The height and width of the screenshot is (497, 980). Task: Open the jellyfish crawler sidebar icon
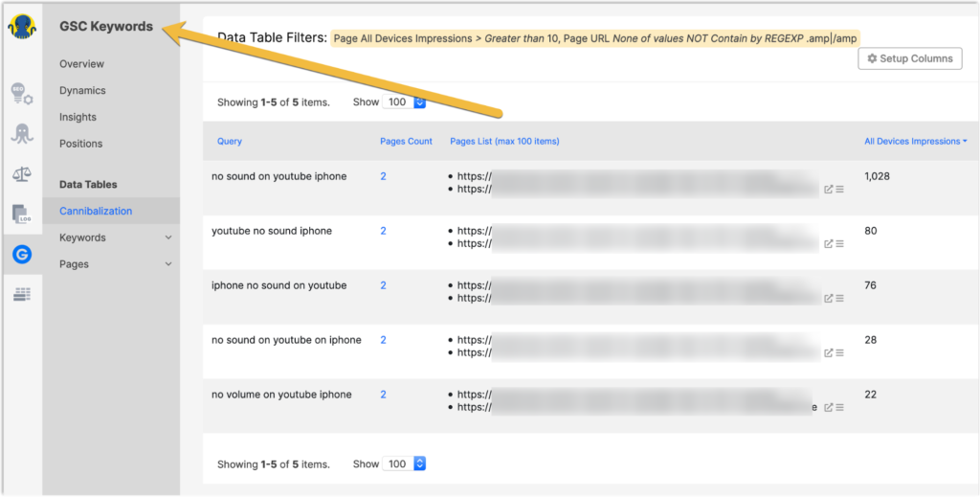click(x=21, y=133)
